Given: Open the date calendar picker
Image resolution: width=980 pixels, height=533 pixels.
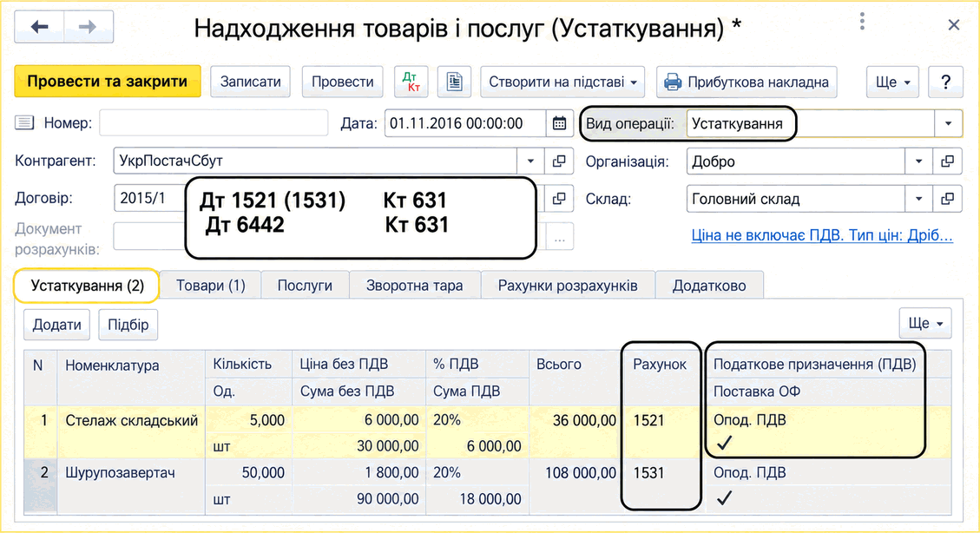Looking at the screenshot, I should (559, 124).
